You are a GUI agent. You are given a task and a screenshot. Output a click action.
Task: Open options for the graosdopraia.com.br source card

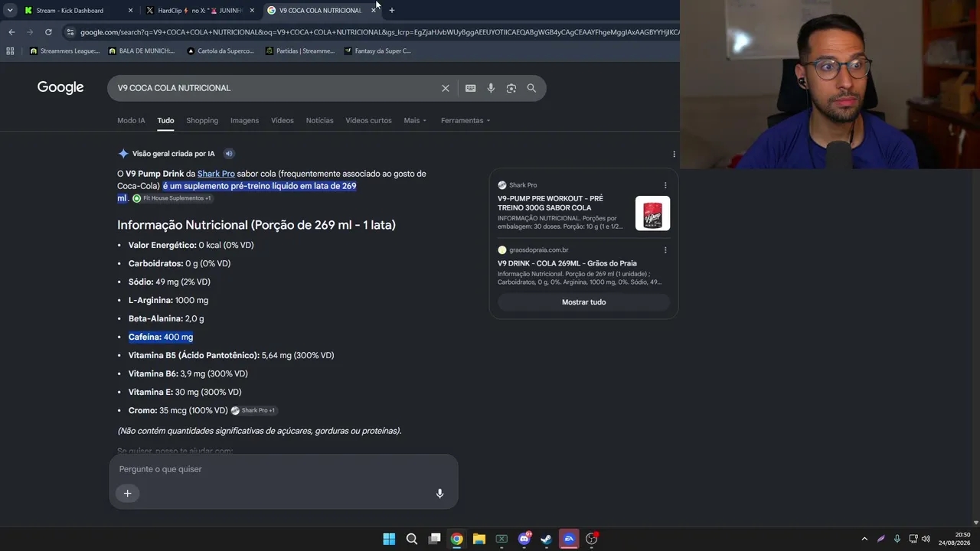click(665, 250)
